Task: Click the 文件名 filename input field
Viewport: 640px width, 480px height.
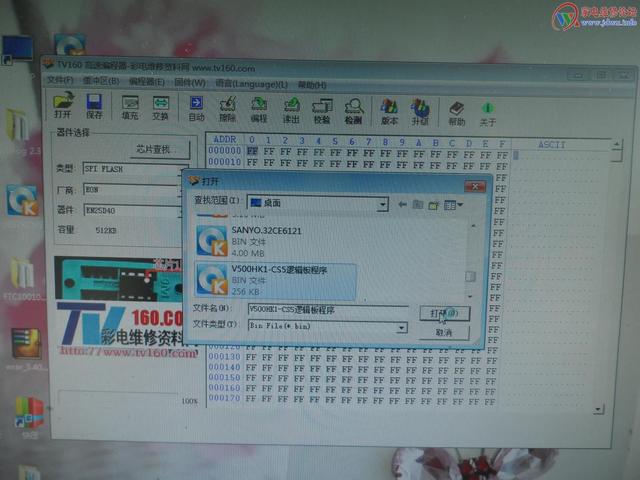Action: pyautogui.click(x=328, y=310)
